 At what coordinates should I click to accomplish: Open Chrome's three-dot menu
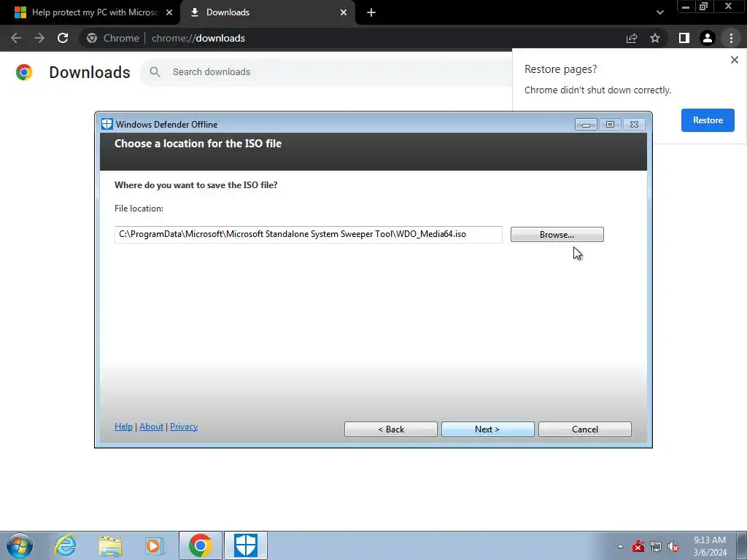[x=731, y=38]
